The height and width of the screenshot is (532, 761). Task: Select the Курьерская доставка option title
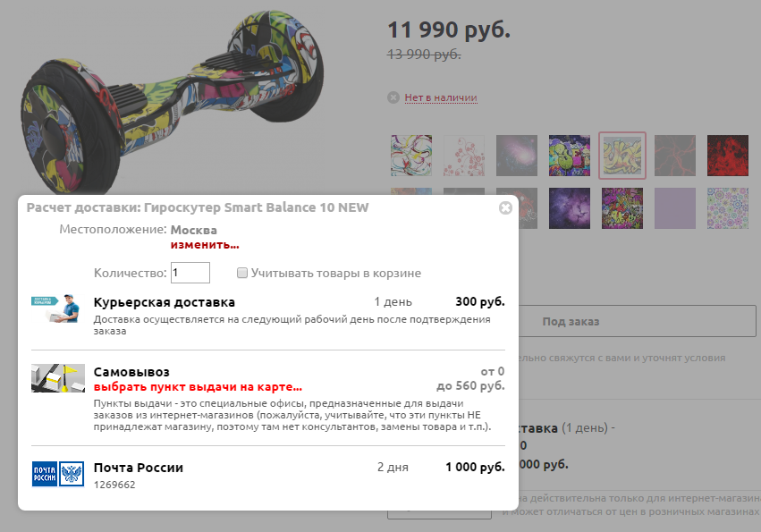coord(164,302)
